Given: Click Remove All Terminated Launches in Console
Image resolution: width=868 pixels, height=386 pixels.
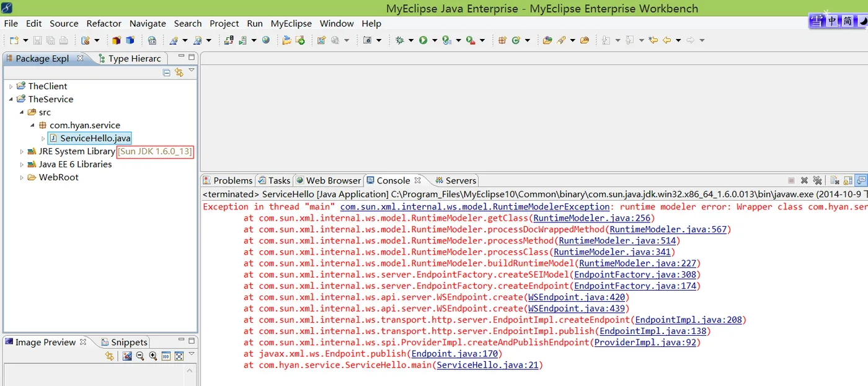Looking at the screenshot, I should click(817, 180).
